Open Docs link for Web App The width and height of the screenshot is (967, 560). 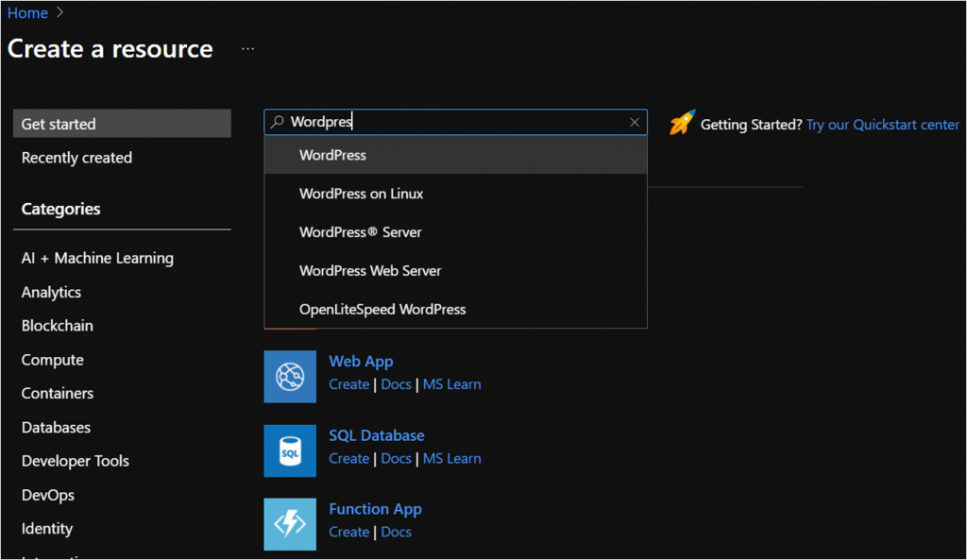coord(396,384)
